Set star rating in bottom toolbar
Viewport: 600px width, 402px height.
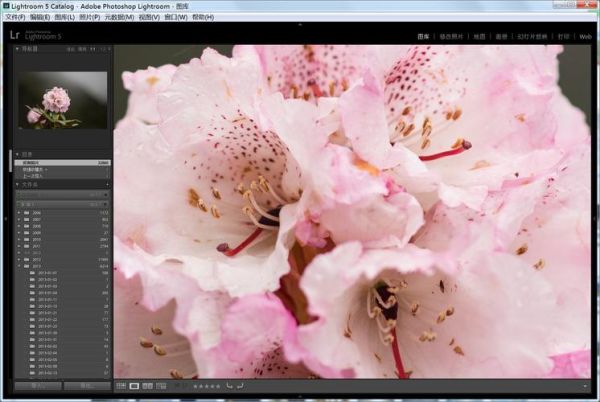(x=206, y=385)
